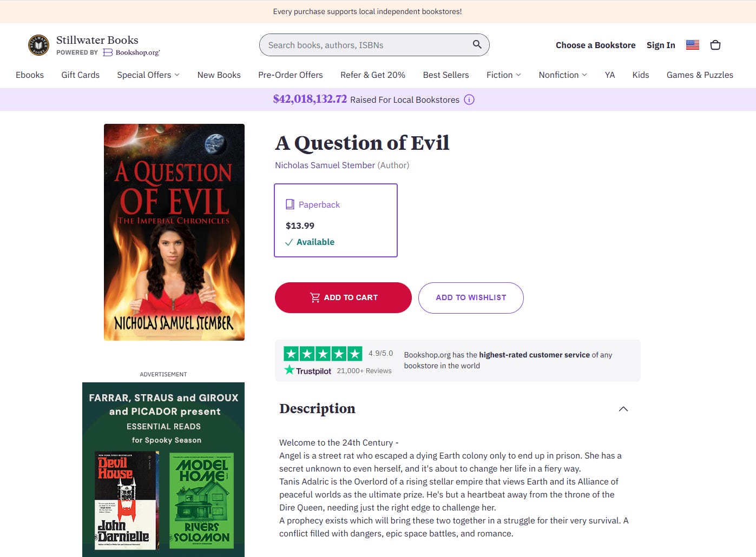
Task: Click in the search books input field
Action: (x=368, y=45)
